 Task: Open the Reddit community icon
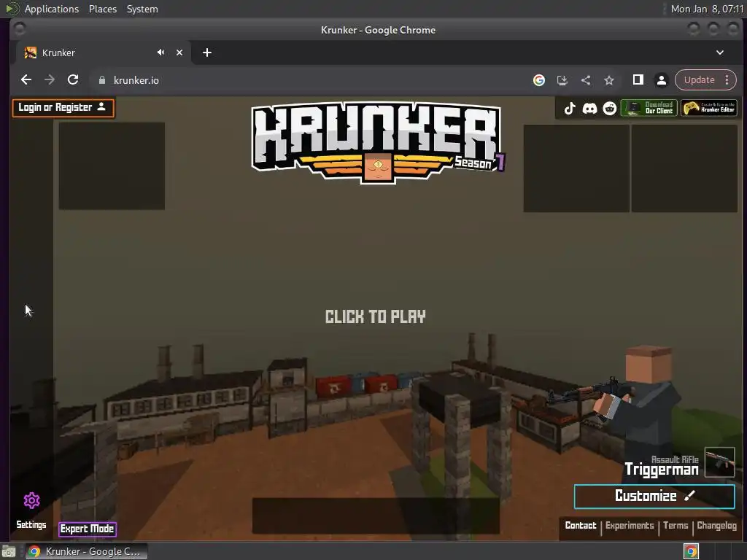click(x=609, y=108)
